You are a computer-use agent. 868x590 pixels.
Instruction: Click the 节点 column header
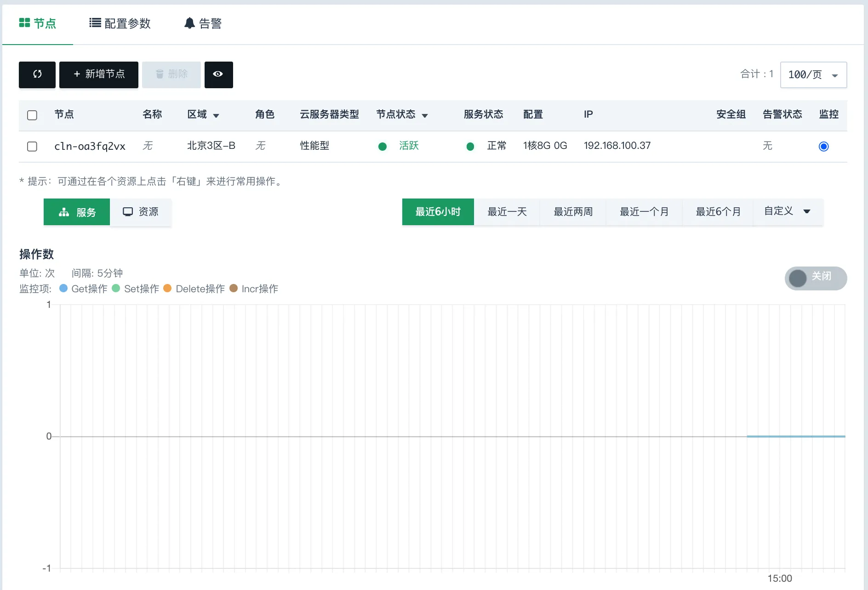pos(64,114)
